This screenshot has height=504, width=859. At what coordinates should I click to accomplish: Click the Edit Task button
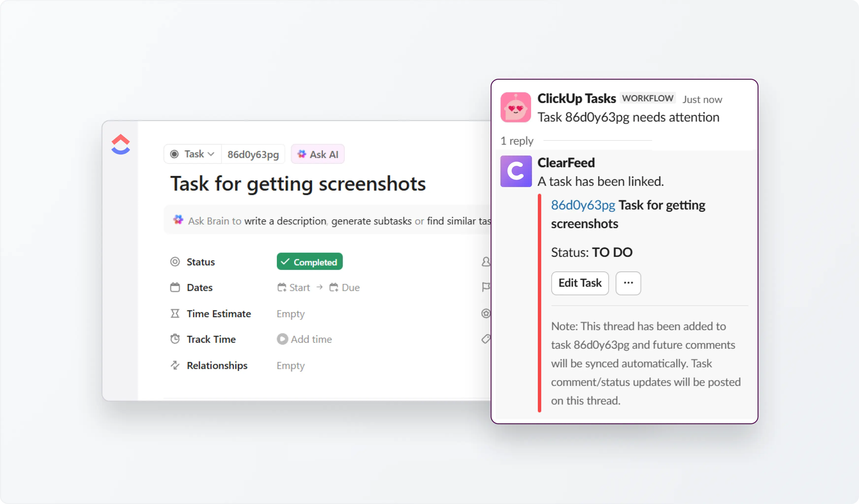click(579, 283)
